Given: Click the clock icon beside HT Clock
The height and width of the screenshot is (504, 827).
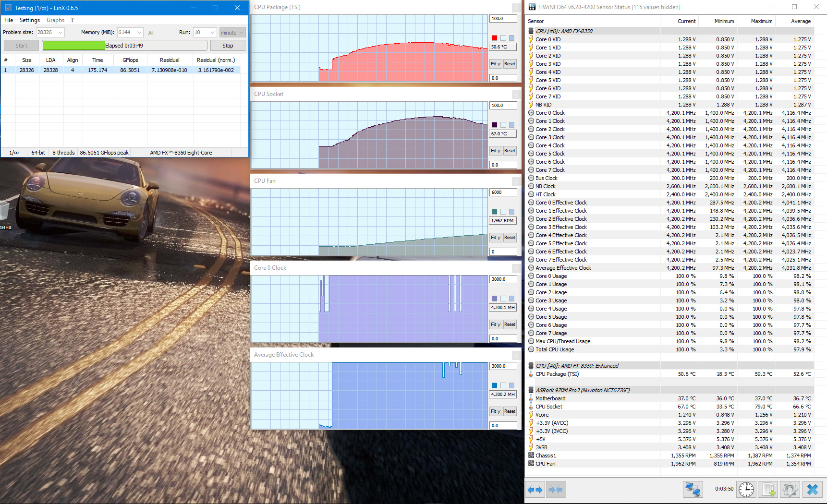Looking at the screenshot, I should [x=531, y=194].
